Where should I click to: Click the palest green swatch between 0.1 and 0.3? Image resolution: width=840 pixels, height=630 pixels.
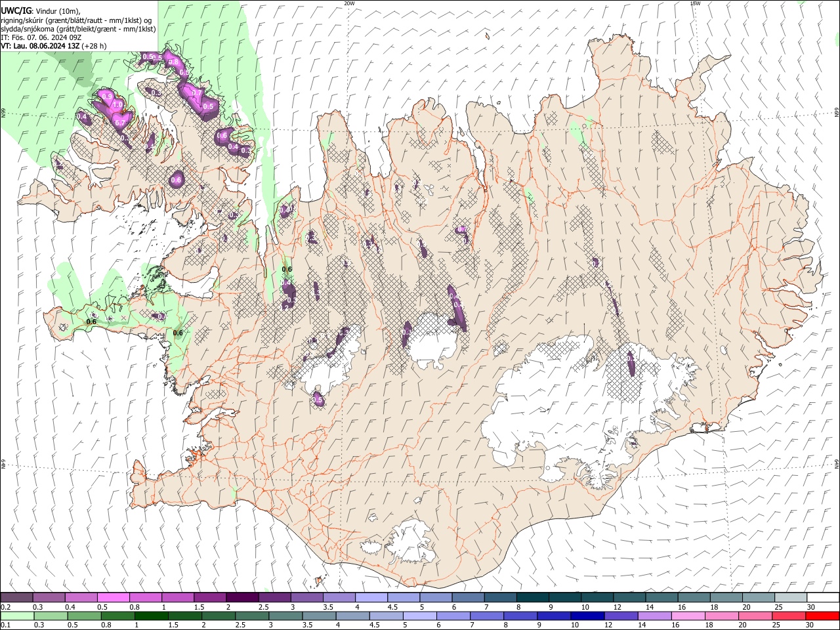18,616
